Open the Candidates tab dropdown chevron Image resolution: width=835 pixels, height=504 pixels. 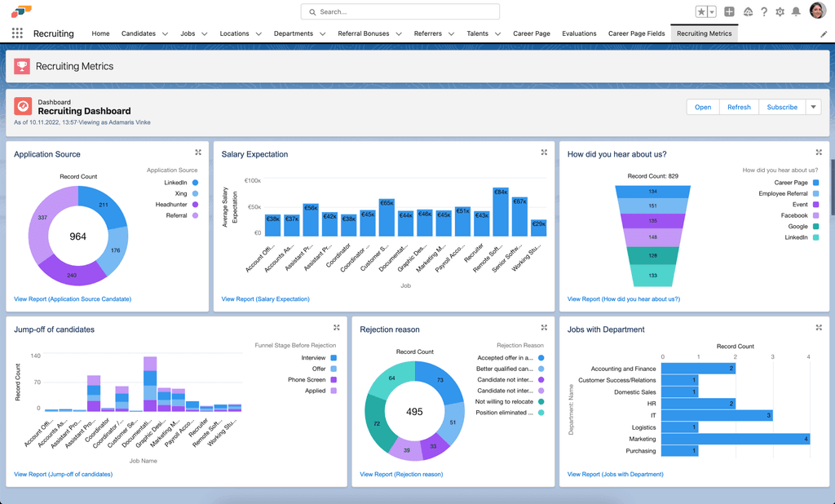click(x=165, y=33)
